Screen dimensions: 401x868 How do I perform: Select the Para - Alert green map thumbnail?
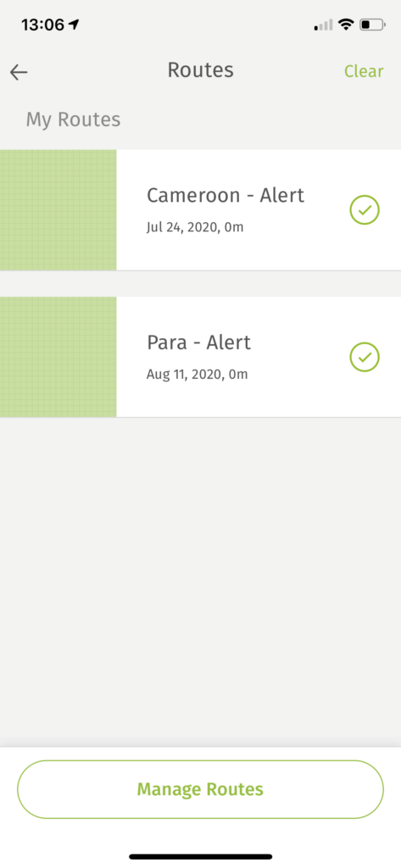coord(58,357)
